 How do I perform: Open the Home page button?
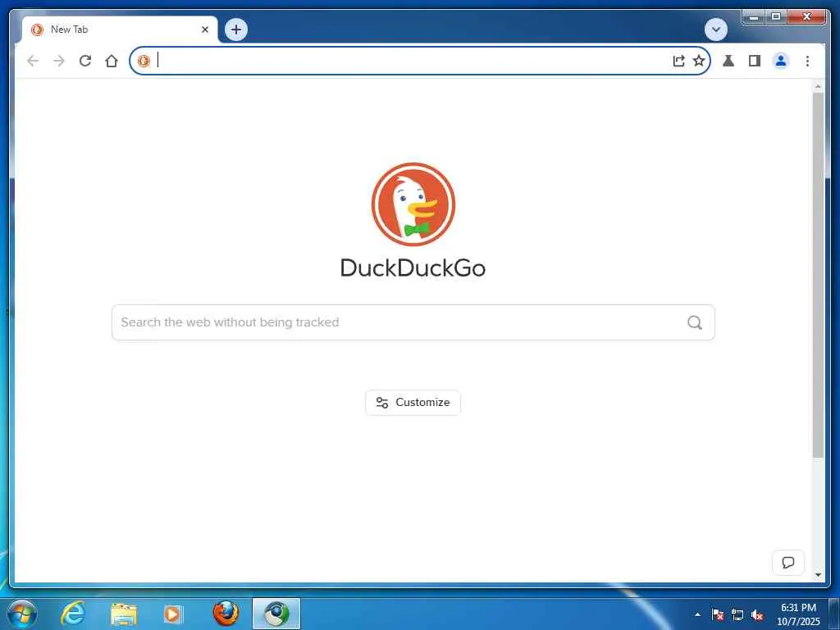[x=112, y=61]
